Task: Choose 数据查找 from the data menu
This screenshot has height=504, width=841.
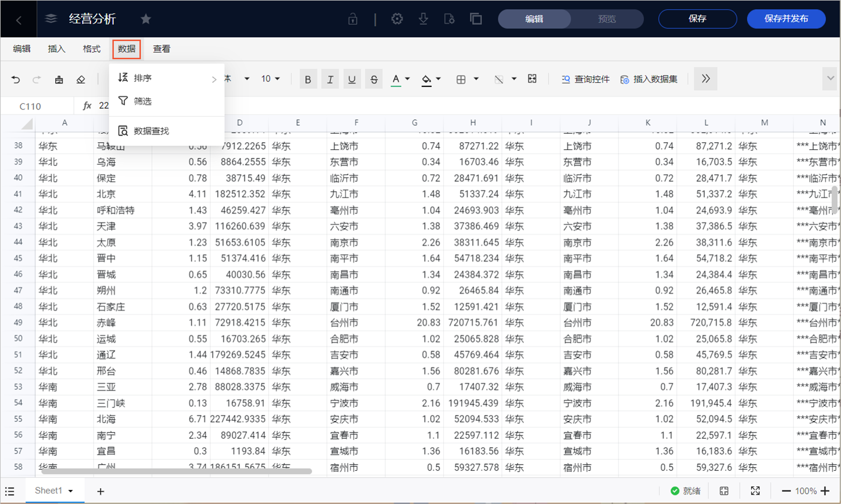Action: (x=167, y=131)
